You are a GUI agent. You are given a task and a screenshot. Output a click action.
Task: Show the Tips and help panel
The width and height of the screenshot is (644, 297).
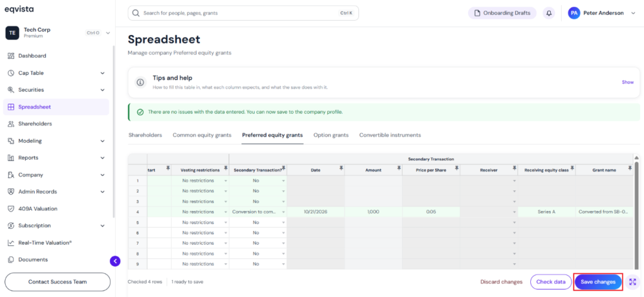tap(628, 82)
